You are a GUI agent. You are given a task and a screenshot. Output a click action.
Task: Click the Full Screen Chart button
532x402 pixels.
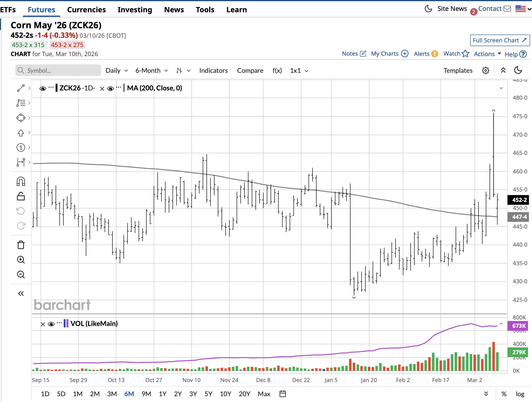coord(500,40)
